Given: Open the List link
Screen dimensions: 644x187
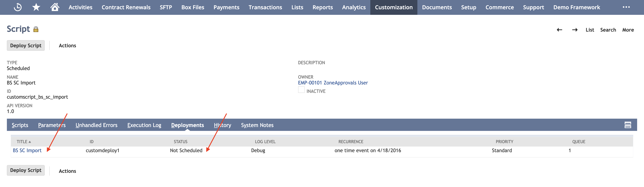Looking at the screenshot, I should coord(590,30).
